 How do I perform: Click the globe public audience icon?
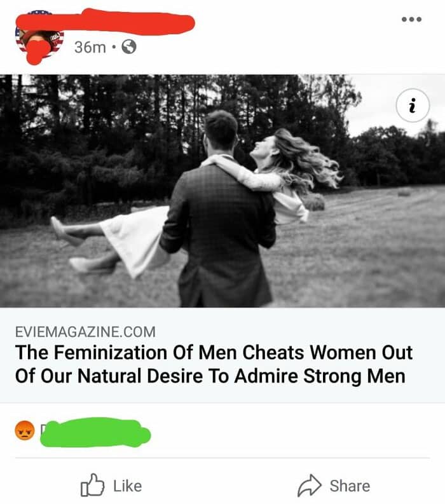(x=128, y=47)
